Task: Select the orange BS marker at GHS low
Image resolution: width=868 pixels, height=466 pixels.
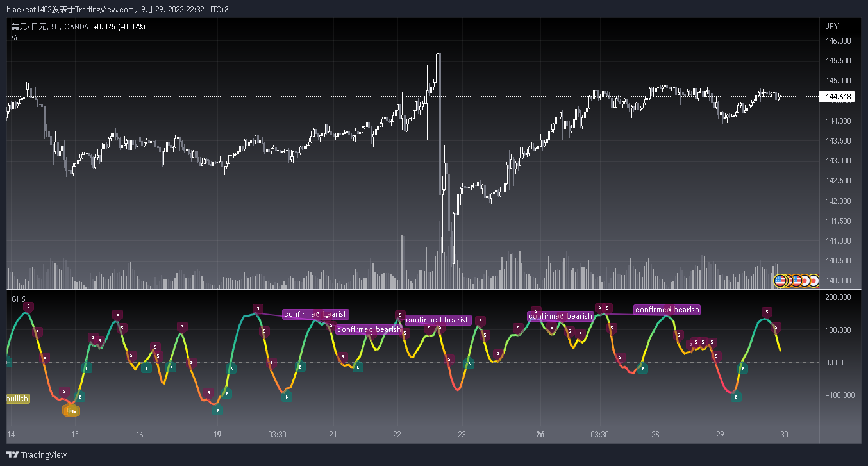Action: coord(72,411)
